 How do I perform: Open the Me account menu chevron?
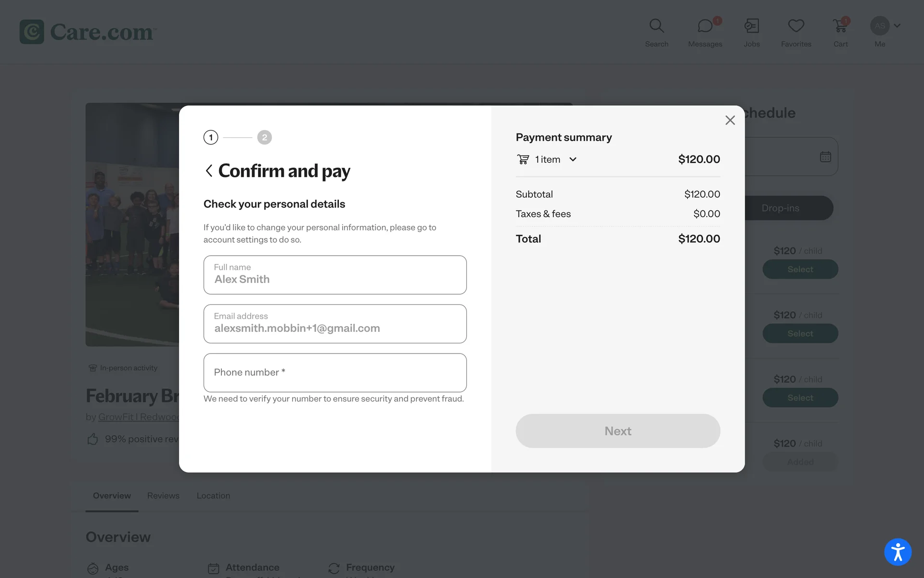coord(897,26)
